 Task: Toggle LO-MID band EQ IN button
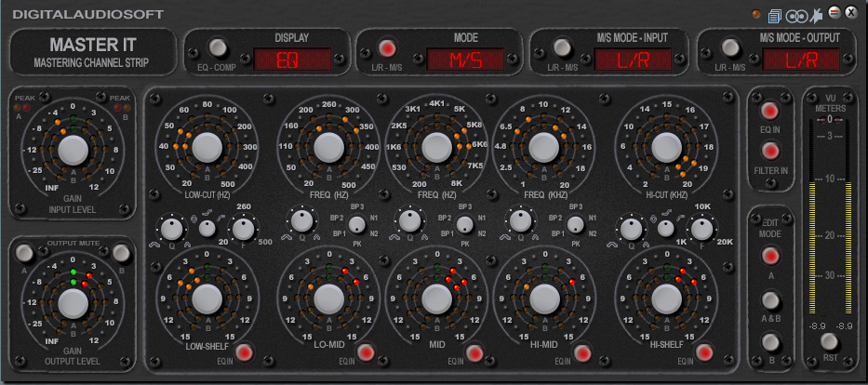click(366, 352)
